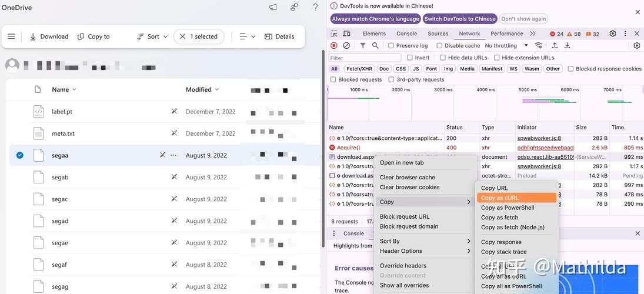This screenshot has height=294, width=644.
Task: Sort files by the Name column header
Action: click(x=64, y=89)
